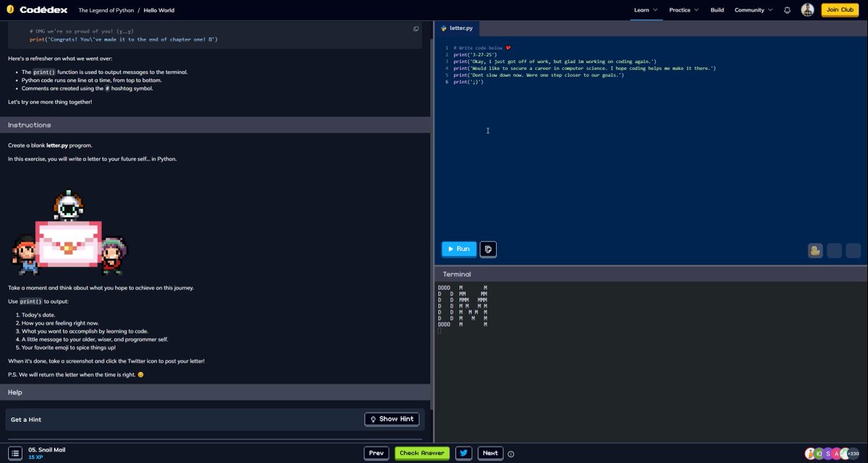Click the Codédex logo icon
868x463 pixels.
click(x=10, y=10)
